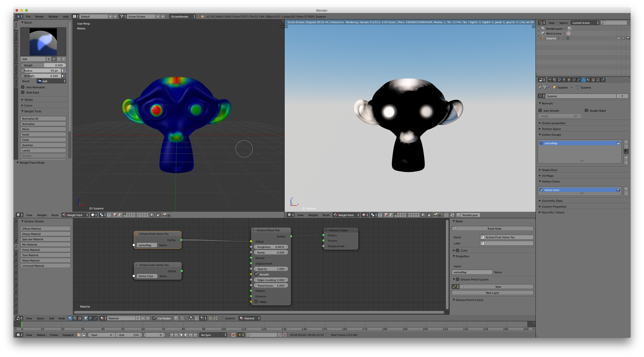The height and width of the screenshot is (357, 644).
Task: Expand the Shape Keys panel
Action: pos(549,170)
